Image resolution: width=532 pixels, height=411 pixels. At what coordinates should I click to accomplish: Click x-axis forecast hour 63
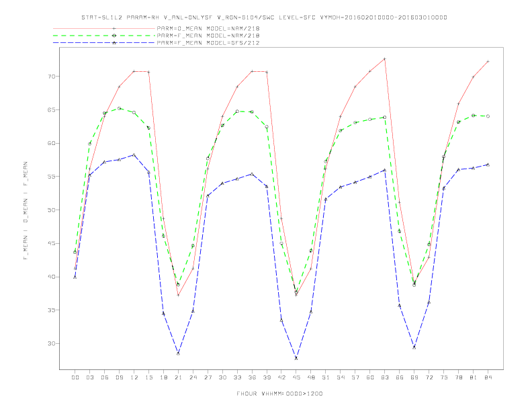tap(385, 377)
